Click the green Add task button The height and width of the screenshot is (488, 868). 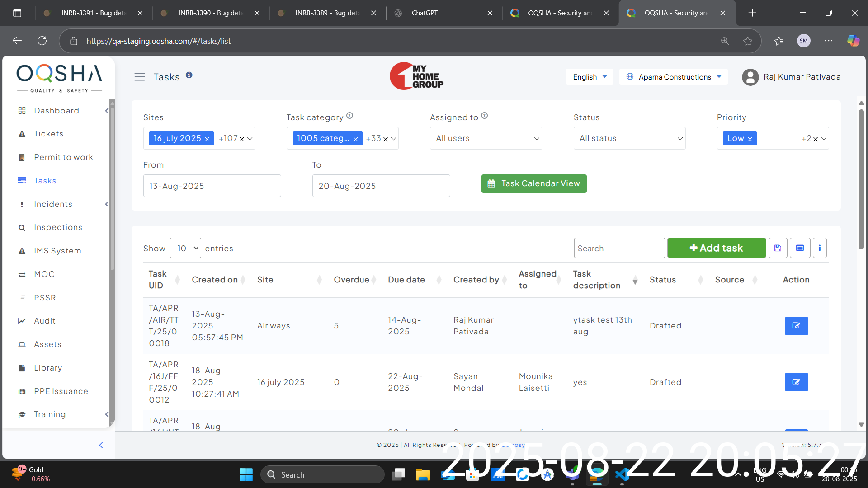click(x=717, y=248)
